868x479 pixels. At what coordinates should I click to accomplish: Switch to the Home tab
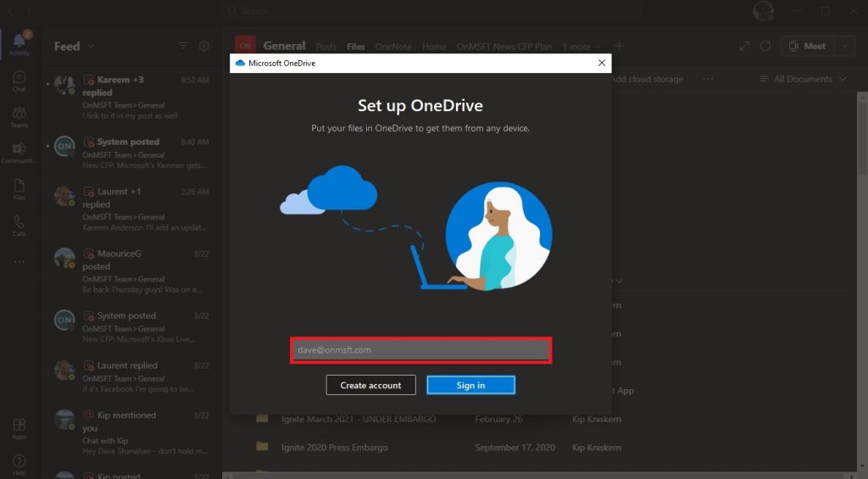(434, 47)
